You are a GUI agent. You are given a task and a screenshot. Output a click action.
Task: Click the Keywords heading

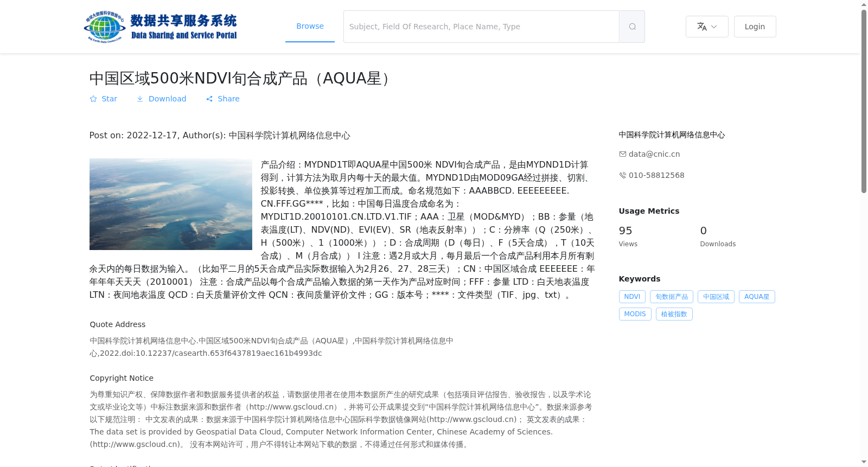point(640,279)
